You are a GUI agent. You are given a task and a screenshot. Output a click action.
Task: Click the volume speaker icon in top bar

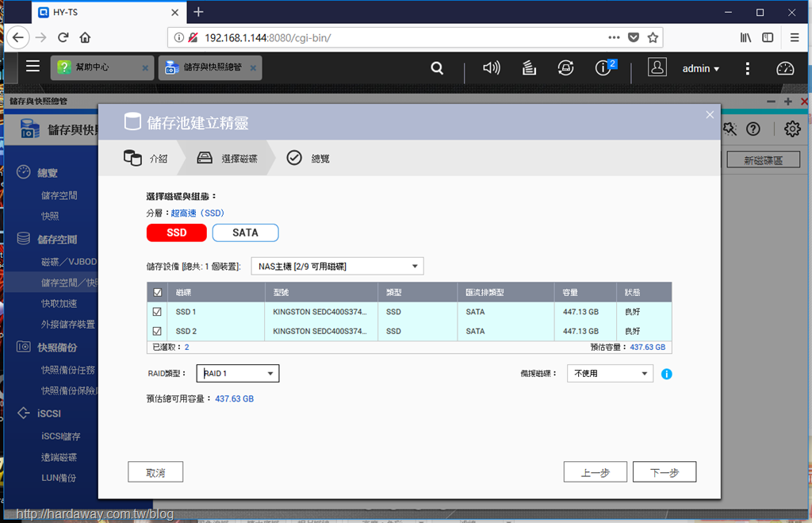click(x=491, y=68)
